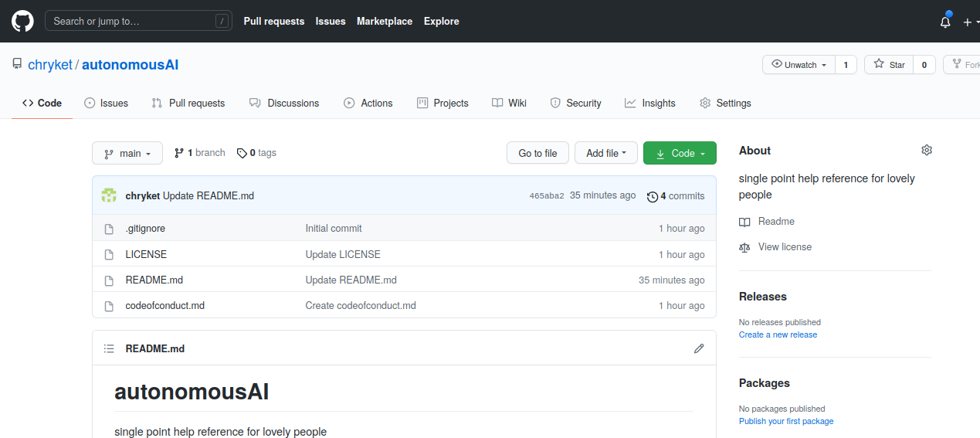Open Packages heading link

point(765,383)
